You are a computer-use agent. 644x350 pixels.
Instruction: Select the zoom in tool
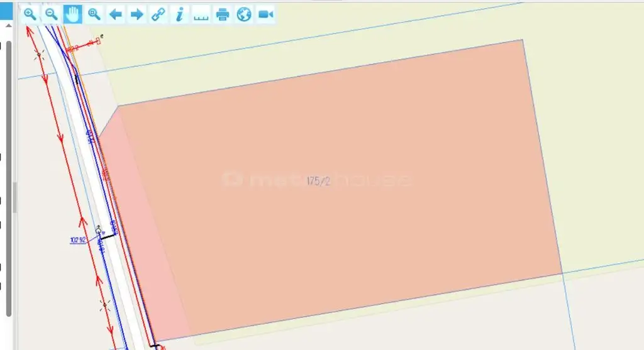click(30, 14)
